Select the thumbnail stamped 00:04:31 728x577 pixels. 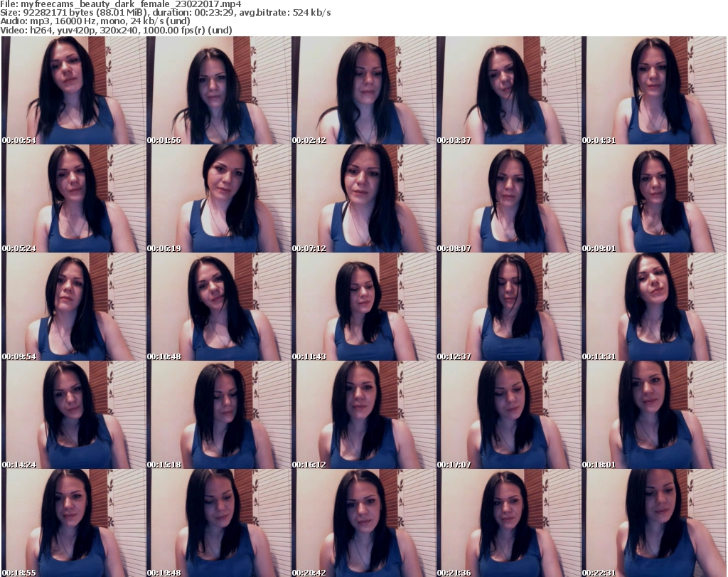coord(654,90)
